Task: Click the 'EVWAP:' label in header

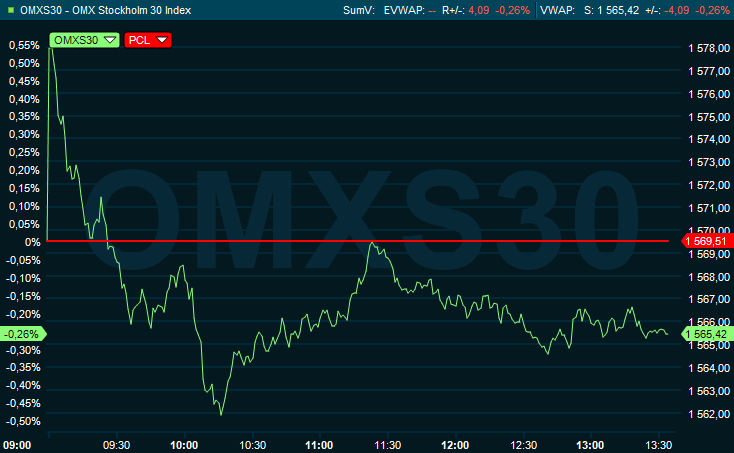Action: click(404, 10)
